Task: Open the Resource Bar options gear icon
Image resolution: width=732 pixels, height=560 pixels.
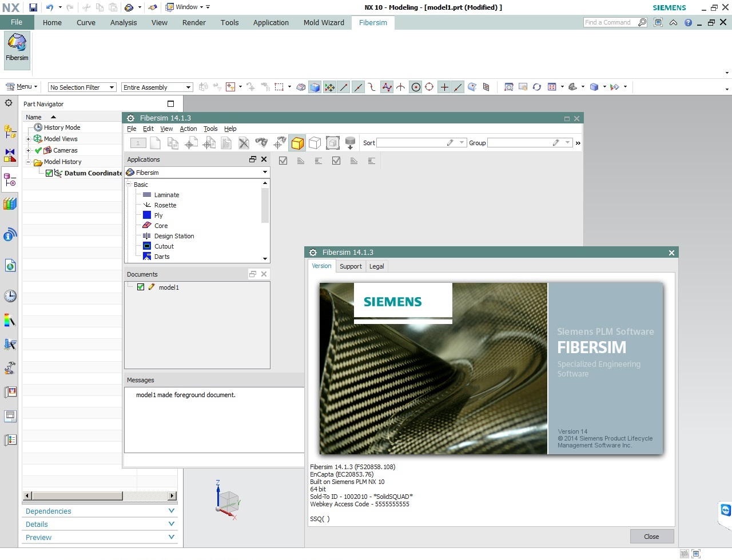Action: click(9, 103)
